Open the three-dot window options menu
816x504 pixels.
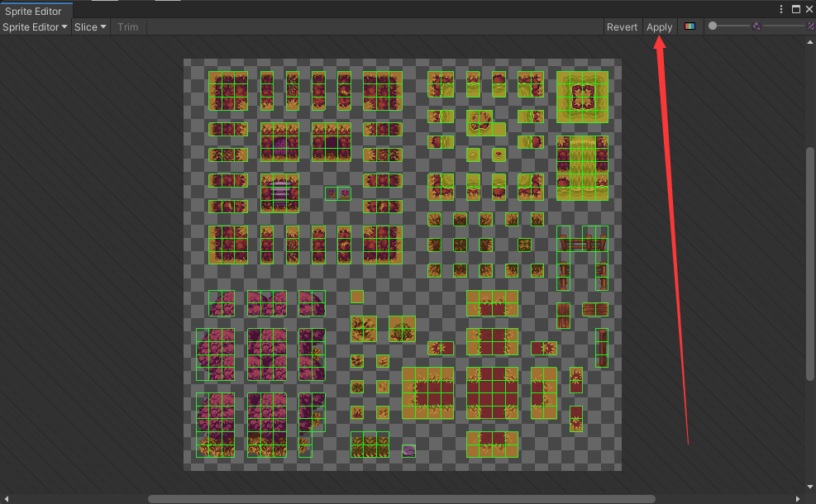click(781, 9)
